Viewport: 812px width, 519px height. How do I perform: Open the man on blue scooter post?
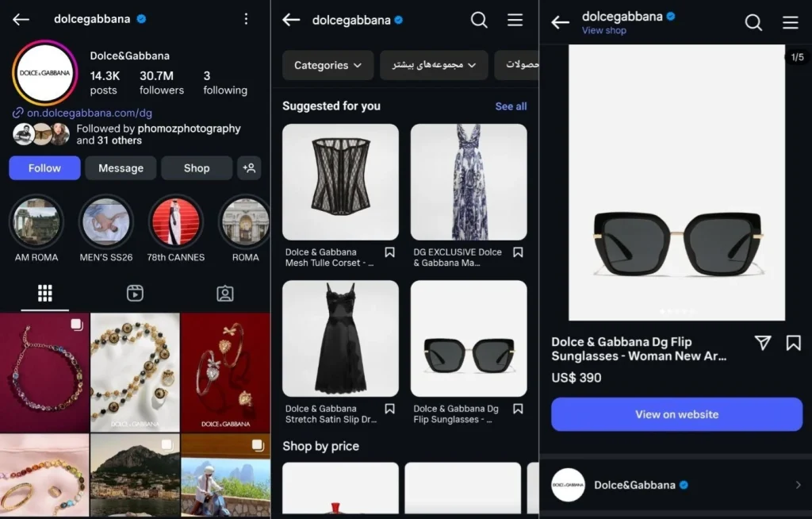(x=226, y=475)
